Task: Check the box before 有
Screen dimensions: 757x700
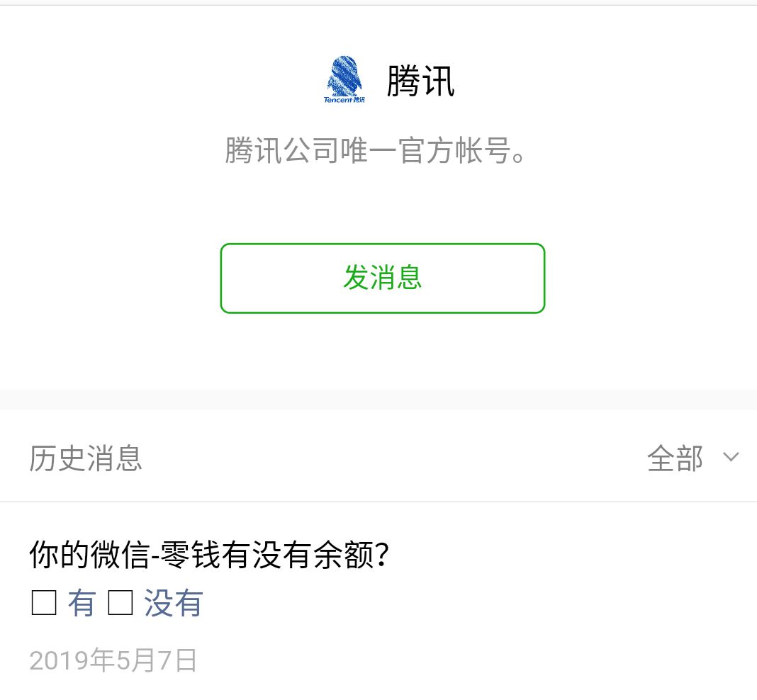Action: pyautogui.click(x=44, y=604)
